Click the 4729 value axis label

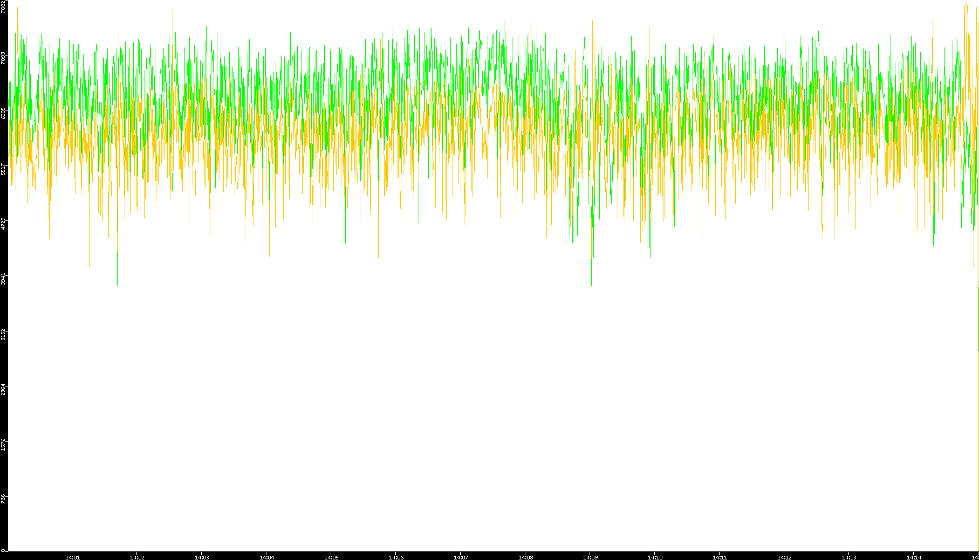(x=3, y=224)
